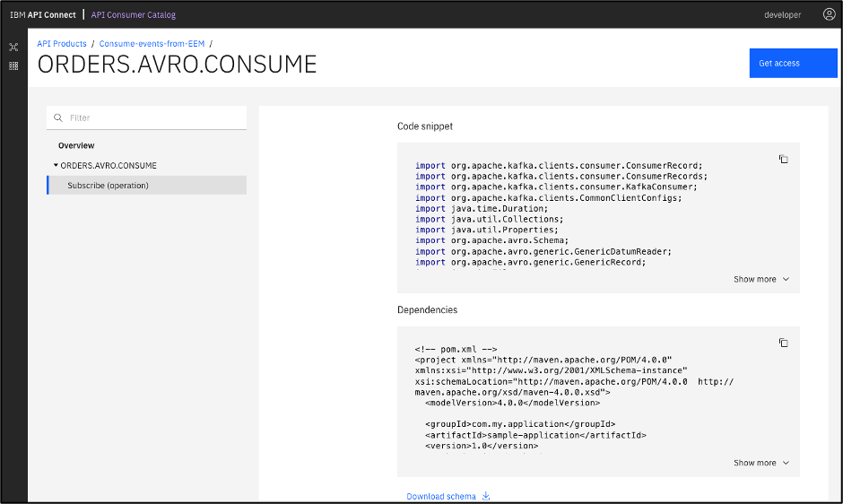Image resolution: width=843 pixels, height=504 pixels.
Task: Click the ORDERS.AVRO.CONSUME page title
Action: pos(177,65)
